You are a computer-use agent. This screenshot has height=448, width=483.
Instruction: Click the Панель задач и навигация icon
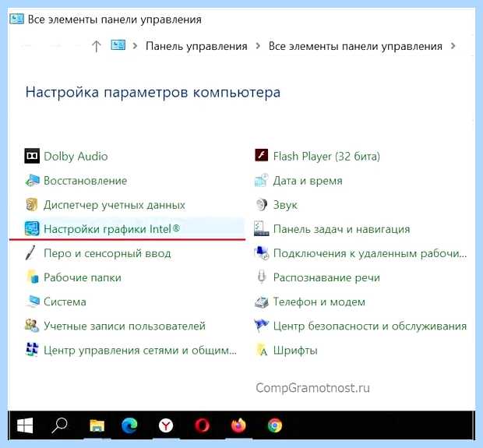click(x=262, y=228)
